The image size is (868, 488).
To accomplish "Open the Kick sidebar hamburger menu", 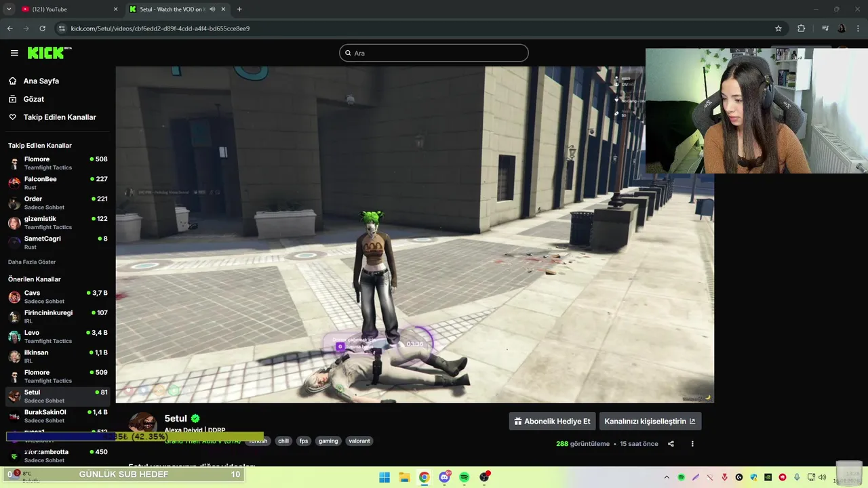I will 14,53.
